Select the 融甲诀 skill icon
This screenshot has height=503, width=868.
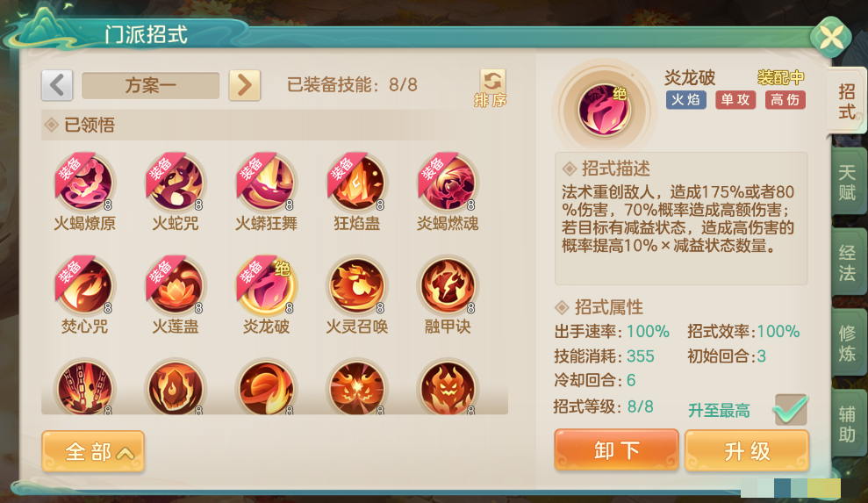(448, 286)
